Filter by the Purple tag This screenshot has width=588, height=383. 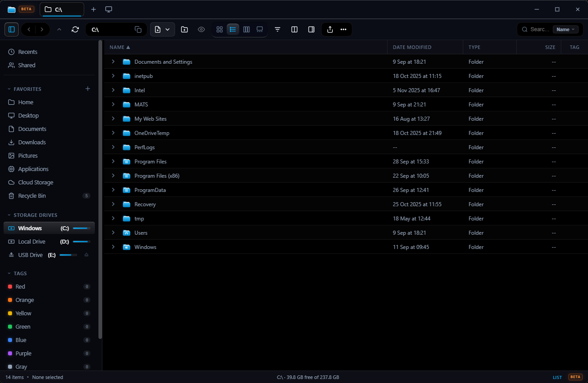click(x=49, y=353)
